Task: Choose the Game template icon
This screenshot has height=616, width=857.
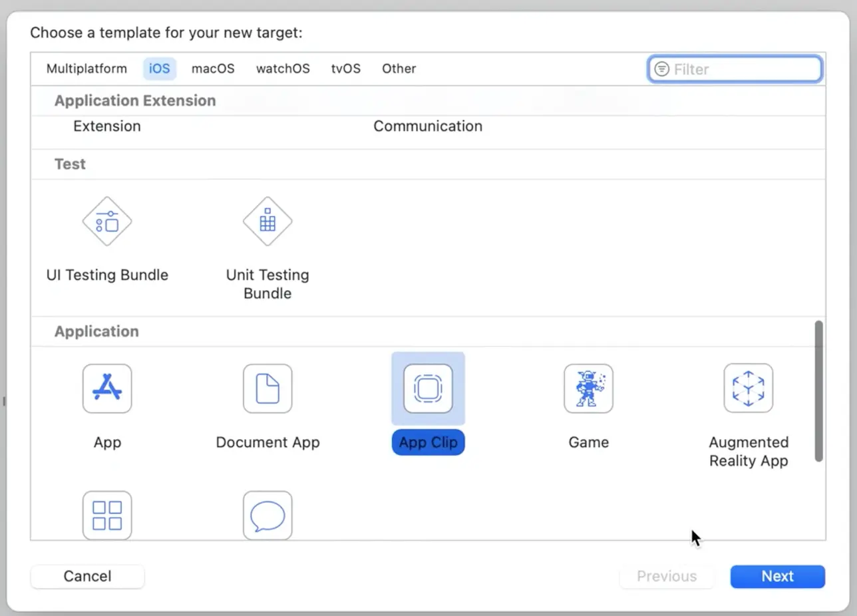Action: pos(588,388)
